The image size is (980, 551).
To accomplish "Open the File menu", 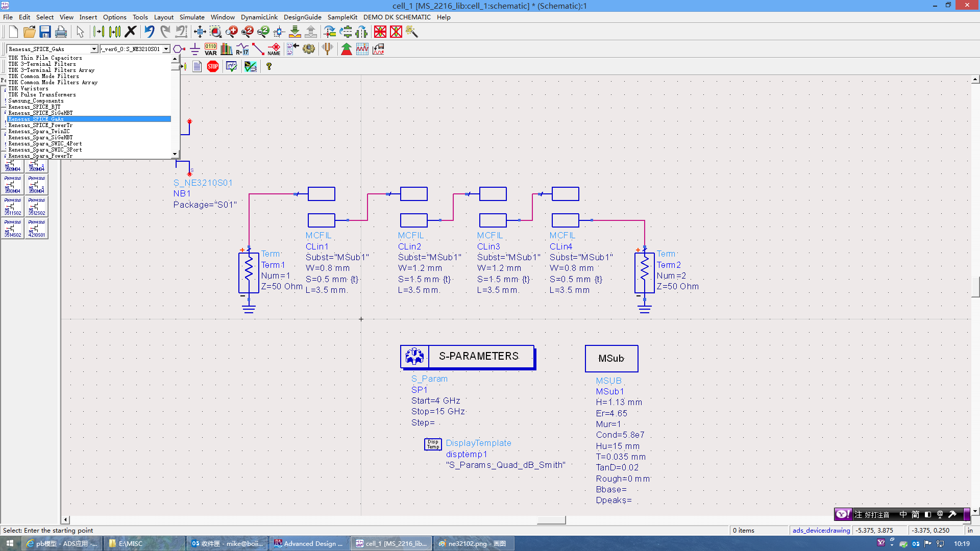I will [x=8, y=17].
